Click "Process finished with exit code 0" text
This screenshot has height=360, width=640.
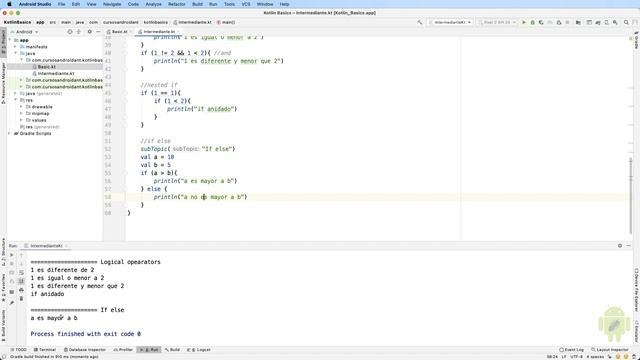coord(86,334)
